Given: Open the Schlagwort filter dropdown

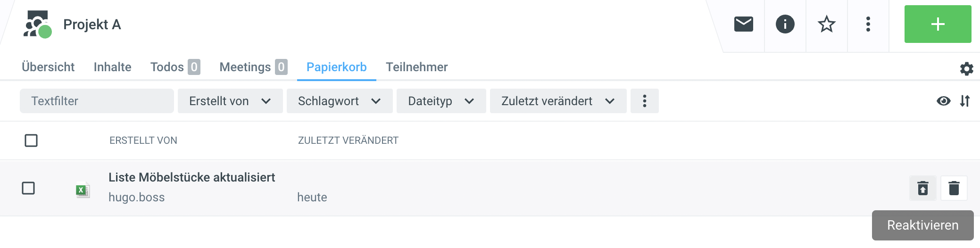Looking at the screenshot, I should click(x=340, y=101).
